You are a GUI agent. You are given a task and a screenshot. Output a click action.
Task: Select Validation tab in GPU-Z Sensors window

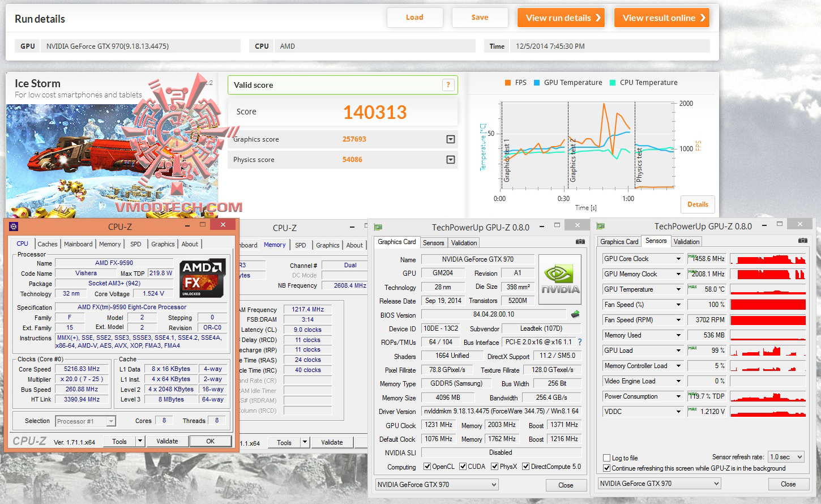coord(687,242)
